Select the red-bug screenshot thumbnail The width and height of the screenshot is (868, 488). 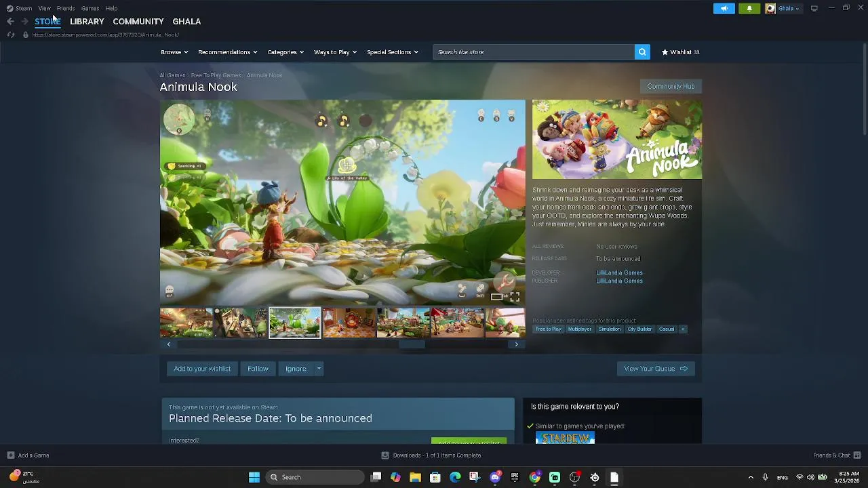(349, 323)
